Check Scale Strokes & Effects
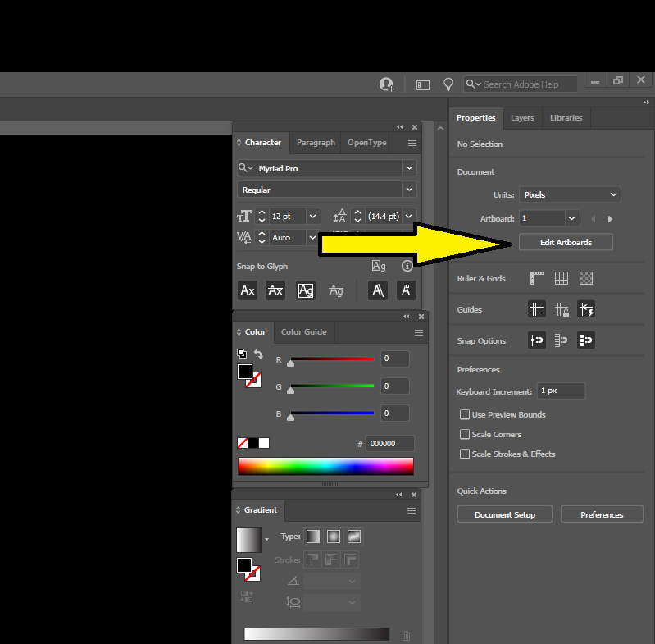Viewport: 655px width, 644px height. [465, 454]
